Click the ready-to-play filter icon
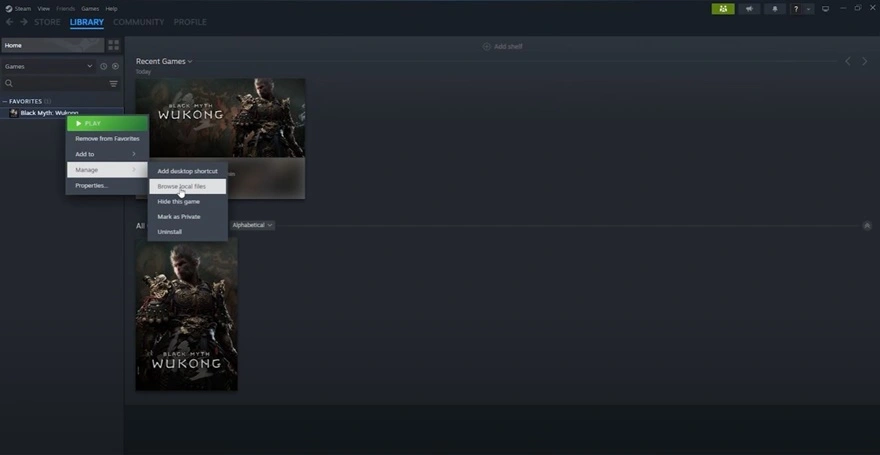 [115, 66]
